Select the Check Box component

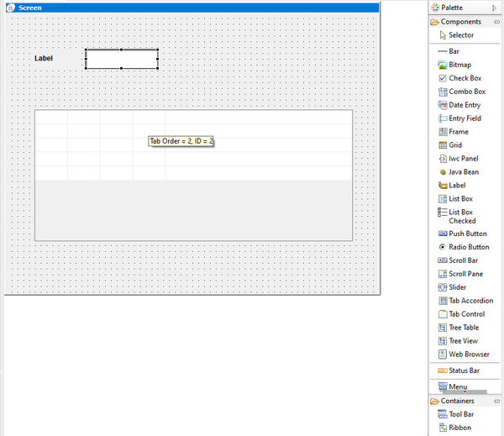pos(459,78)
